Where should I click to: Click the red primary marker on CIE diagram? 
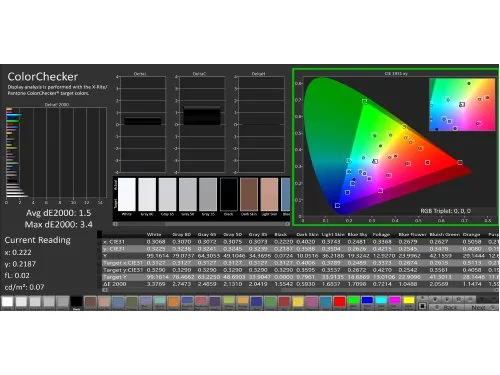(x=460, y=162)
